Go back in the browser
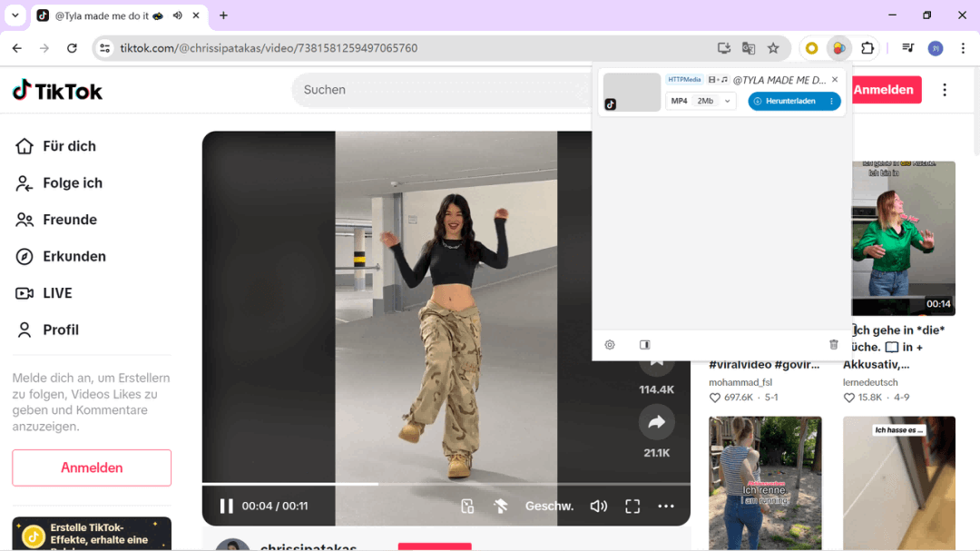Image resolution: width=980 pixels, height=551 pixels. [x=17, y=48]
